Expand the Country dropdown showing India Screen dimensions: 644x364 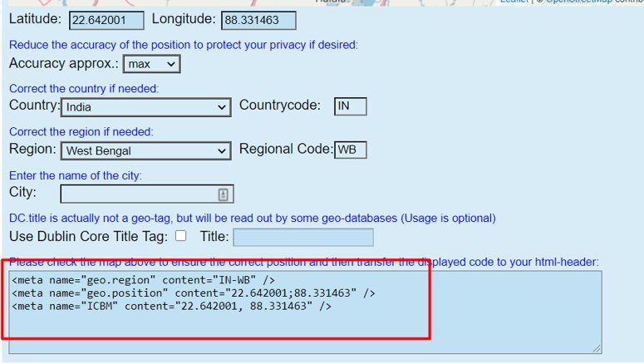pos(145,107)
